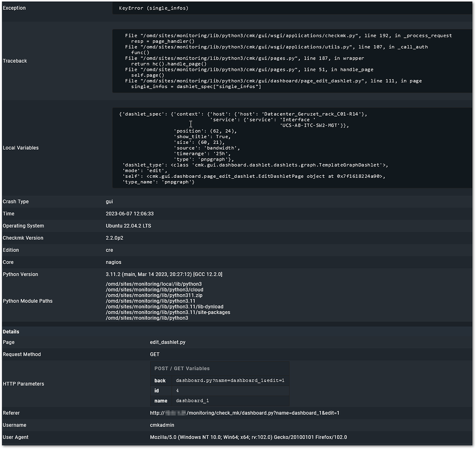Click the Core value nagios
Screen dimensions: 476x449
point(113,262)
